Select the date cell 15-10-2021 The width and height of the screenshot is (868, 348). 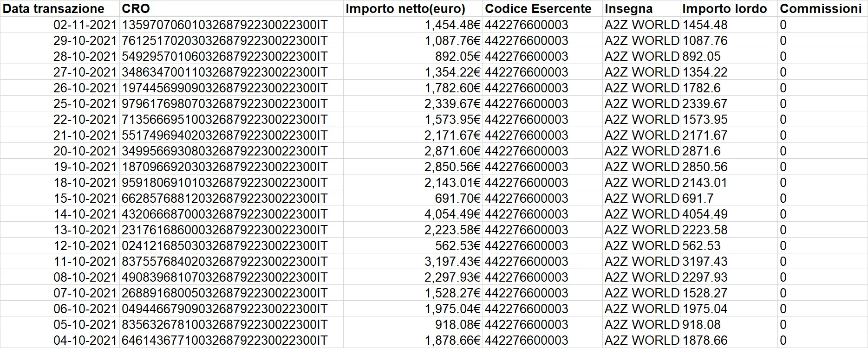pos(85,199)
